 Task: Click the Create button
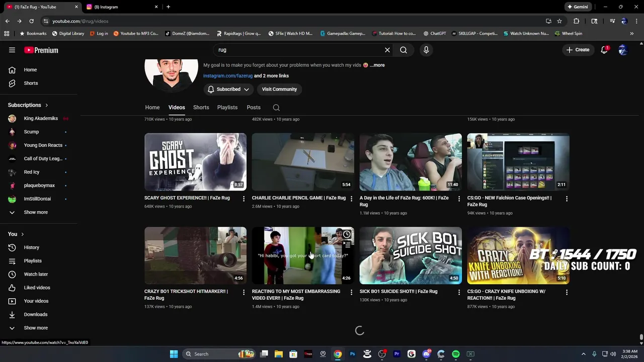[578, 50]
